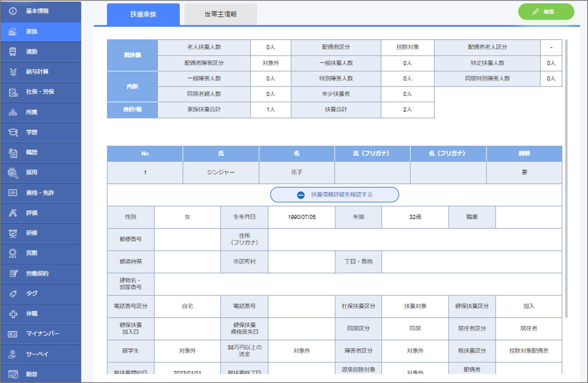Click the 休職 plus-shaped icon
The width and height of the screenshot is (588, 383).
(x=13, y=314)
